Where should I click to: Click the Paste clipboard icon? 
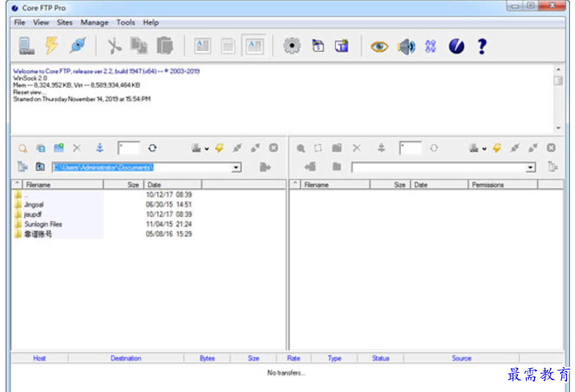[x=165, y=46]
